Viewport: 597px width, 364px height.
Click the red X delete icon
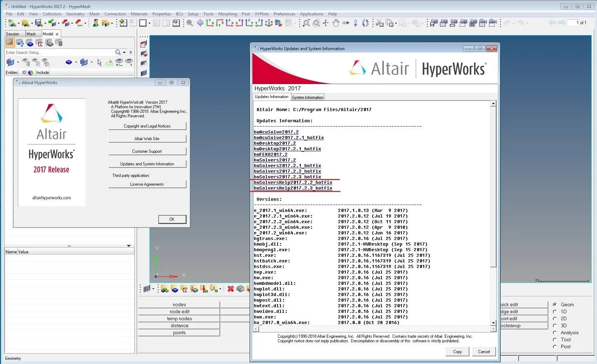(230, 289)
